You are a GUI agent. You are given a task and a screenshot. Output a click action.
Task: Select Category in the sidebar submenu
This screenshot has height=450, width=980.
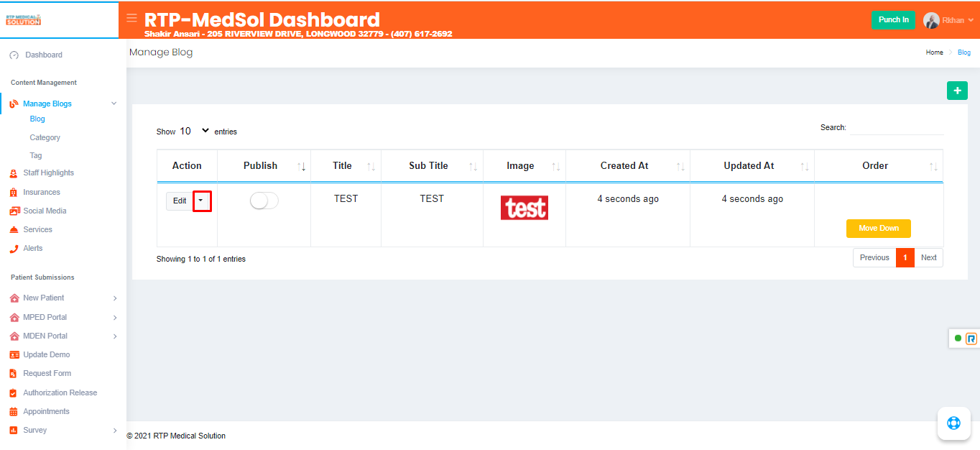(x=45, y=138)
